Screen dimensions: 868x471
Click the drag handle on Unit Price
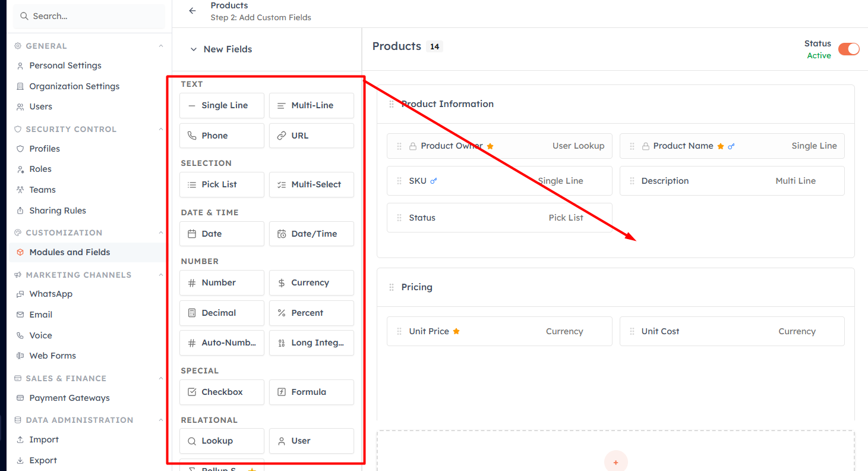click(x=399, y=331)
